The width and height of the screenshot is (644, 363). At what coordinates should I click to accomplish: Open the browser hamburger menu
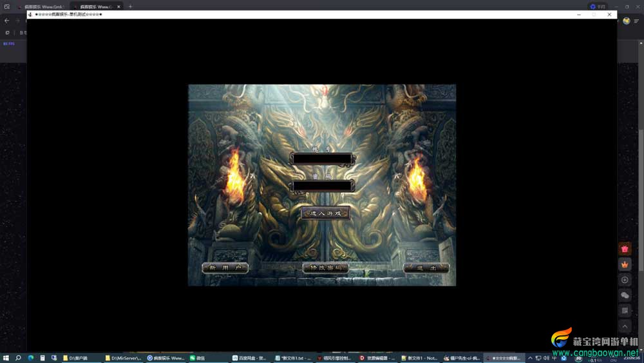click(636, 21)
